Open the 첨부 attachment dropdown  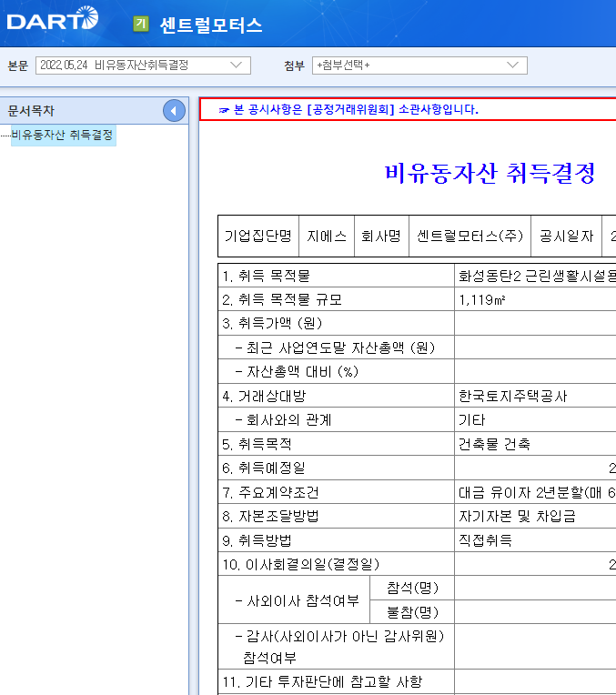click(419, 65)
